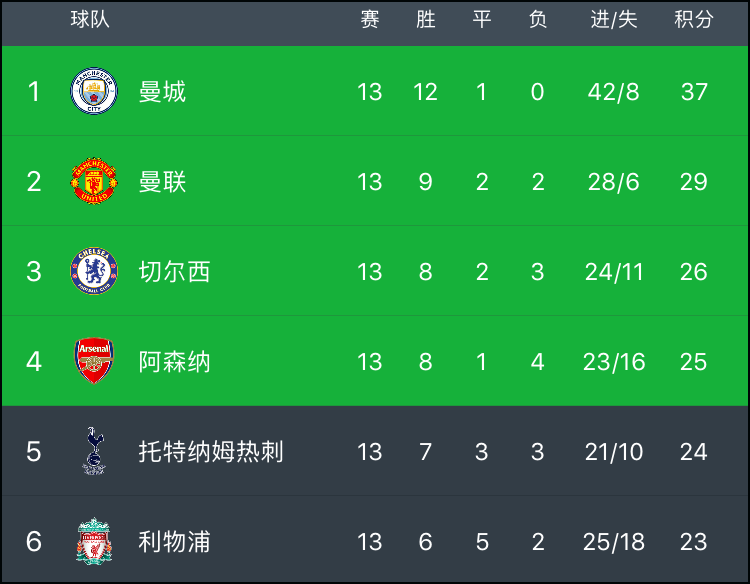Open the 曼联 team name
The height and width of the screenshot is (584, 750).
coord(162,181)
